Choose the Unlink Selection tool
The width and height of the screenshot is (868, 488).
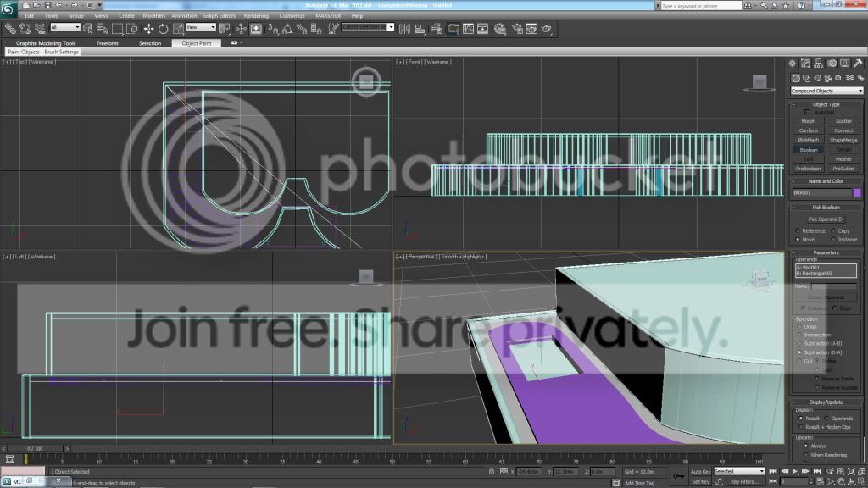pos(25,29)
